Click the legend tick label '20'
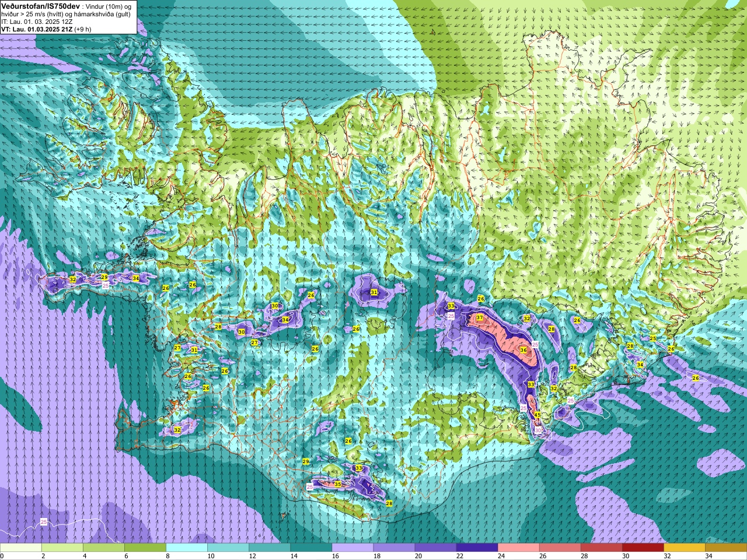Image resolution: width=747 pixels, height=560 pixels. click(418, 556)
